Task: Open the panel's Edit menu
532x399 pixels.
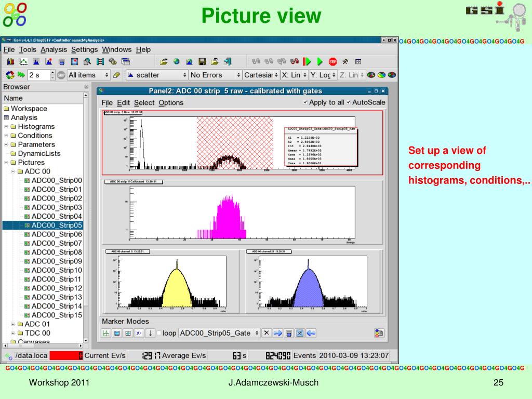Action: pyautogui.click(x=123, y=103)
